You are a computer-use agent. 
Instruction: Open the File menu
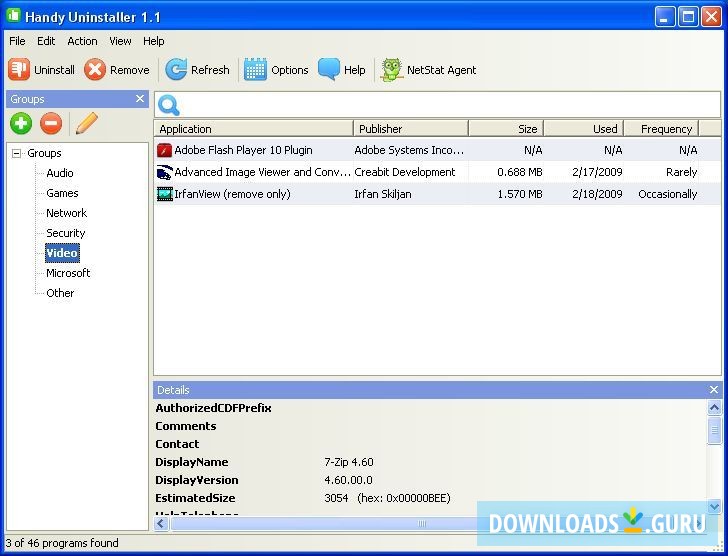pos(17,41)
